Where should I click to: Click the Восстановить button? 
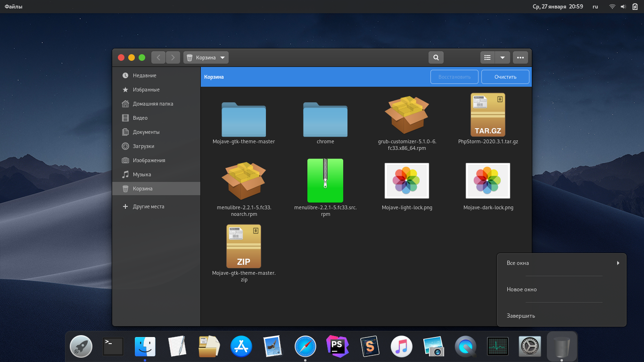(454, 77)
